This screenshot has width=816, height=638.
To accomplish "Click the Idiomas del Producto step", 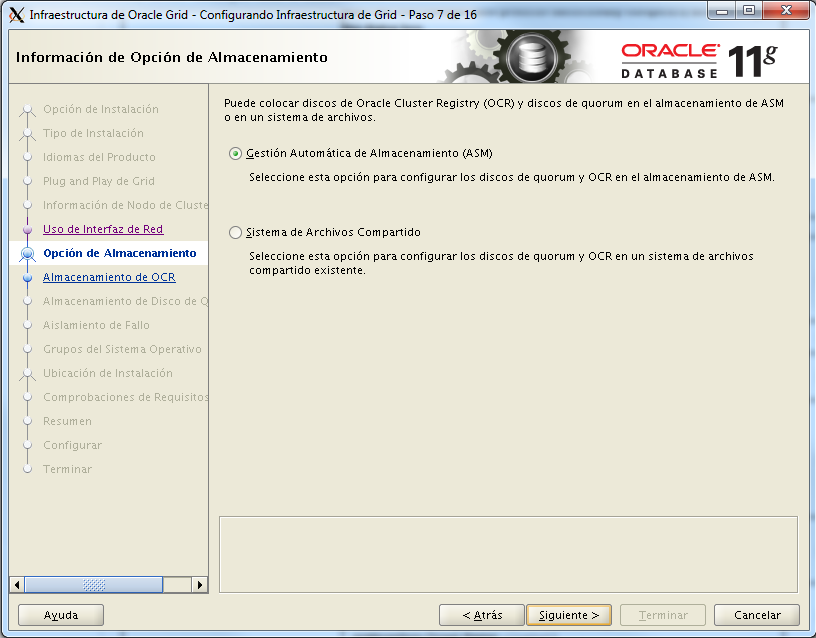I will [99, 157].
